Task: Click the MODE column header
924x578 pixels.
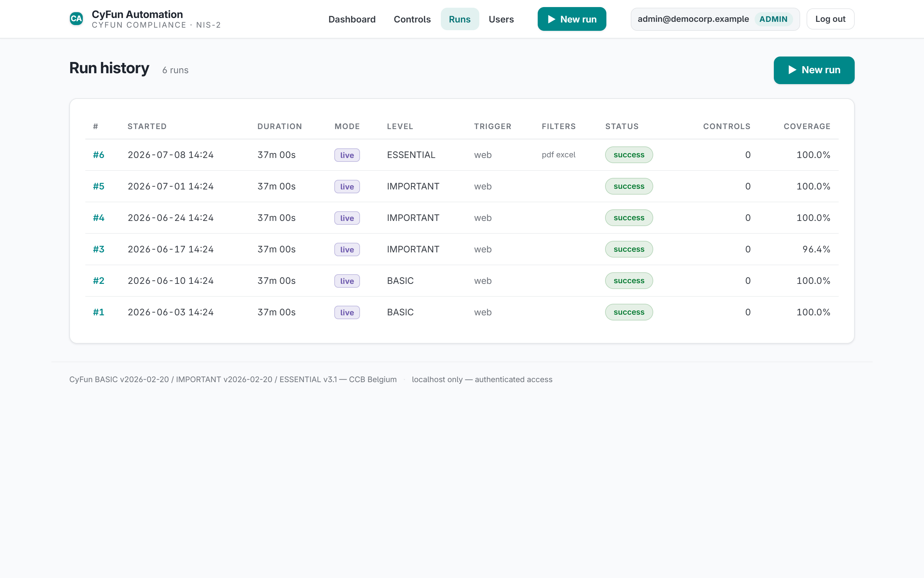Action: click(347, 127)
